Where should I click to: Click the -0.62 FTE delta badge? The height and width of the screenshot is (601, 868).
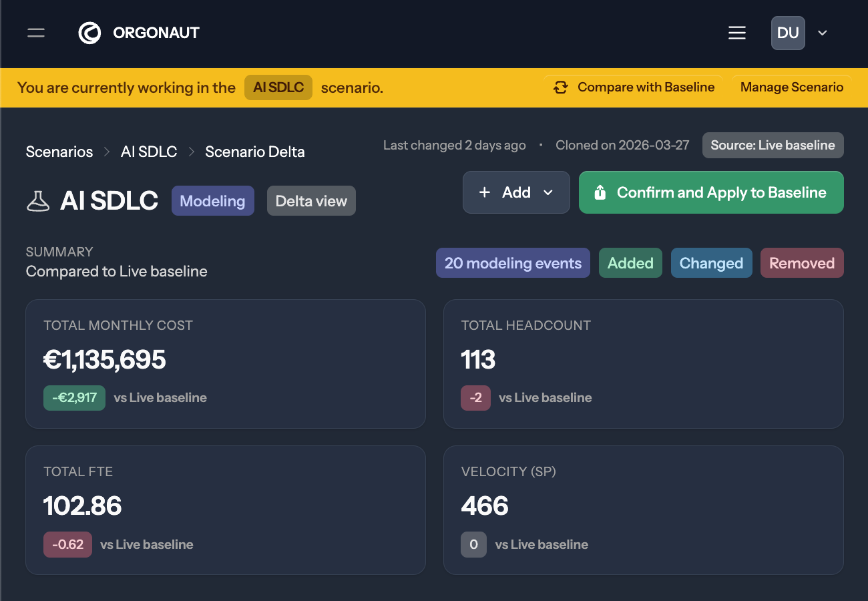[x=67, y=545]
